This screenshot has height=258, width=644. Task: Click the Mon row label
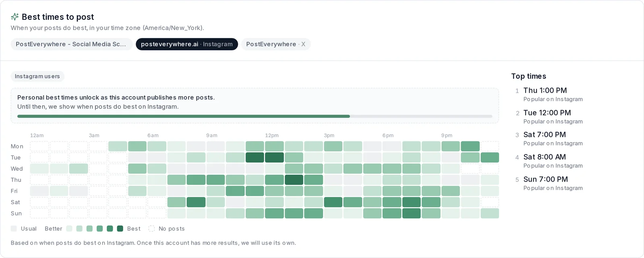[x=17, y=146]
